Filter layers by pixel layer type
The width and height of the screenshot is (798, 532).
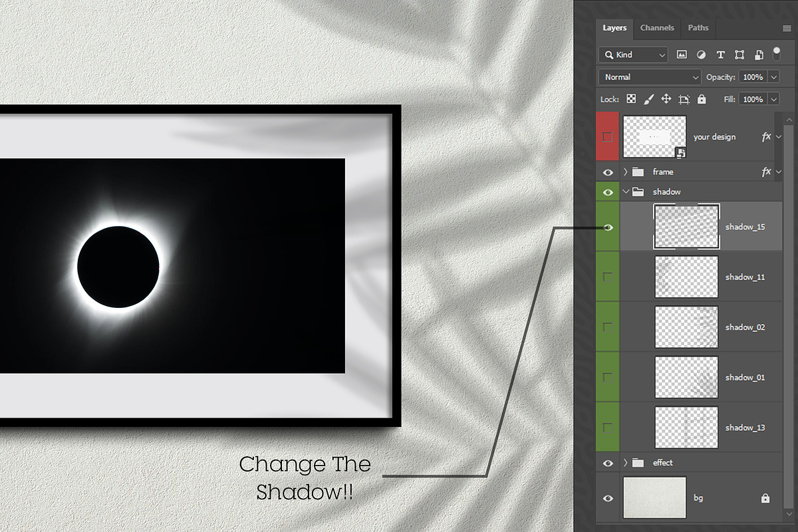682,55
